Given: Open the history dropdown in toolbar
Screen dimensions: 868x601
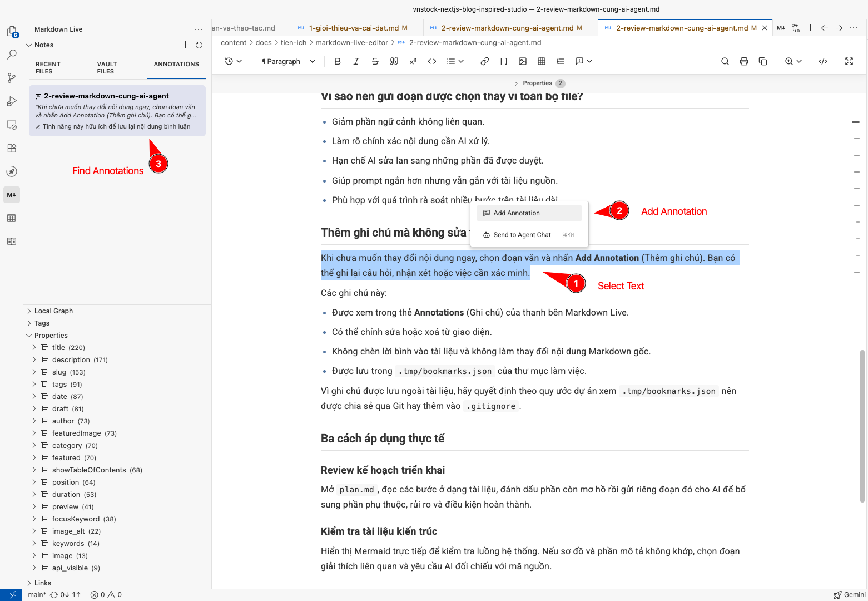Looking at the screenshot, I should 234,61.
